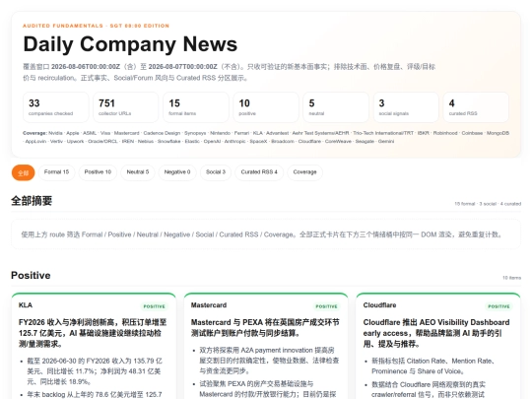Click Mastercard bullet 试验聚焦 PEXA
The height and width of the screenshot is (399, 532).
click(x=268, y=389)
